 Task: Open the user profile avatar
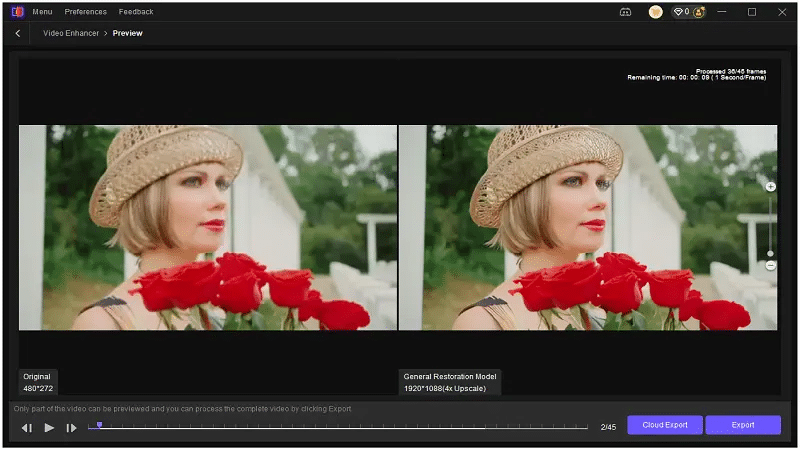click(x=656, y=12)
